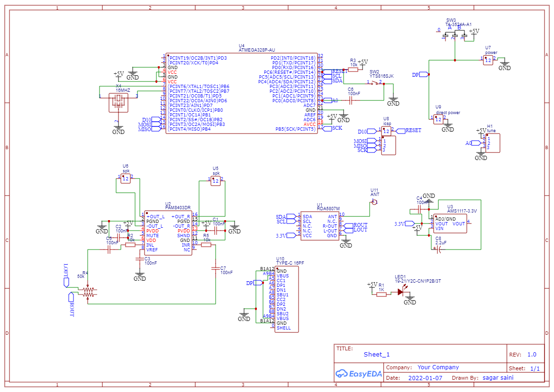The width and height of the screenshot is (554, 392).
Task: Select the AMS1117-3.3 regulator U3
Action: tap(450, 223)
